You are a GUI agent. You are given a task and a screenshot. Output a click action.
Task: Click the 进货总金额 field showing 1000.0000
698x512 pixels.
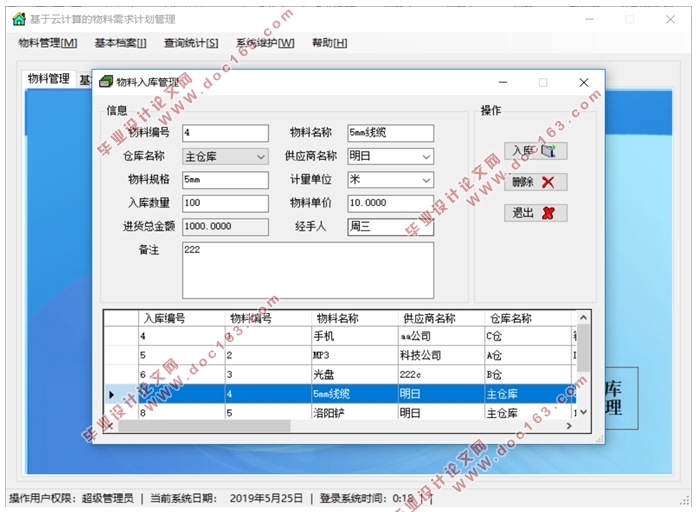225,227
